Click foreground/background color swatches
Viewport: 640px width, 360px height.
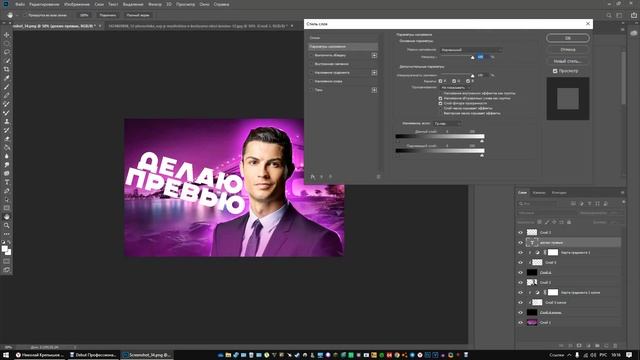pos(7,250)
